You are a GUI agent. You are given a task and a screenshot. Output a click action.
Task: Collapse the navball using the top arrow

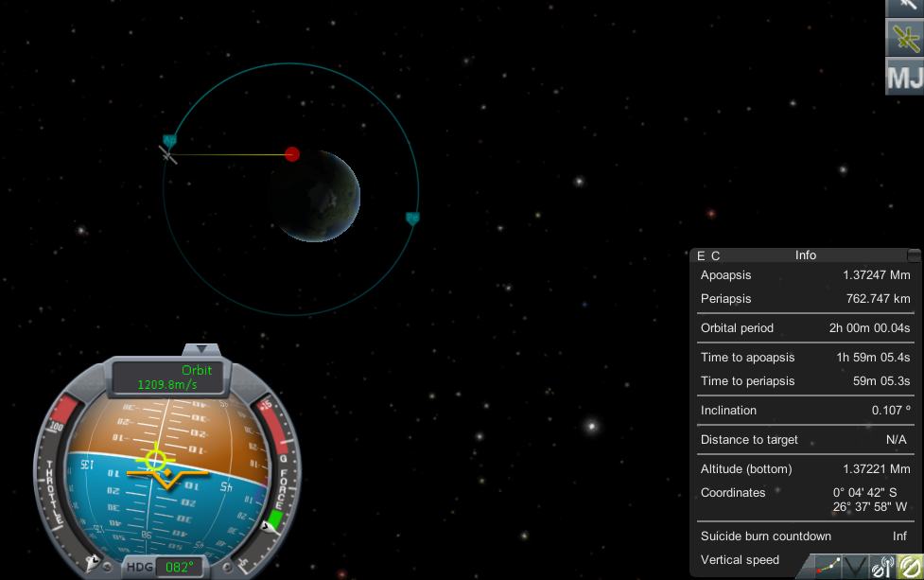(x=200, y=350)
